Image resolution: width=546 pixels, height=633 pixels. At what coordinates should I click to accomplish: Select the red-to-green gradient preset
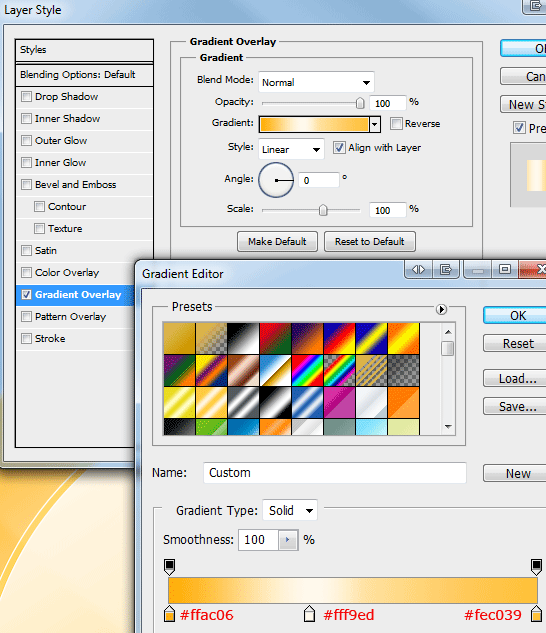pyautogui.click(x=275, y=338)
